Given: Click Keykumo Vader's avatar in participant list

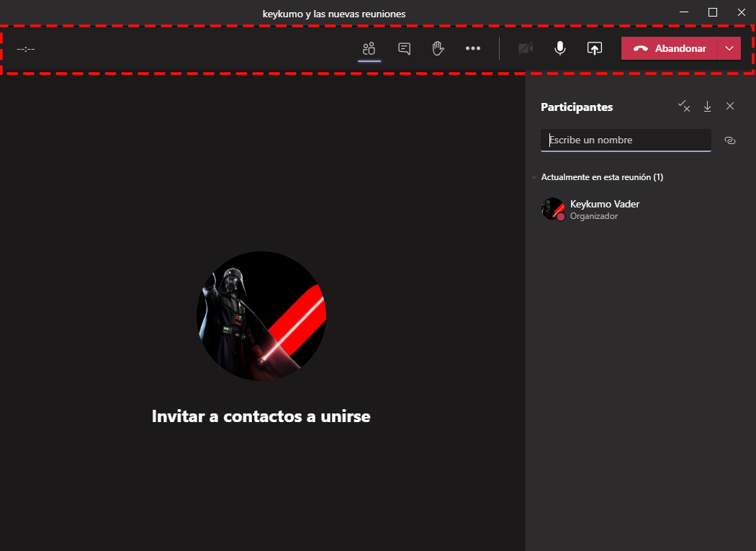Looking at the screenshot, I should pyautogui.click(x=553, y=210).
